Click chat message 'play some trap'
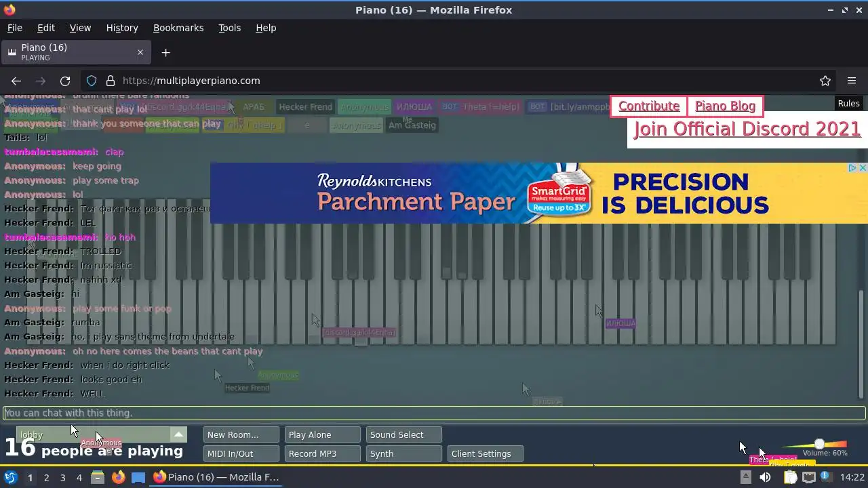868x488 pixels. point(106,180)
